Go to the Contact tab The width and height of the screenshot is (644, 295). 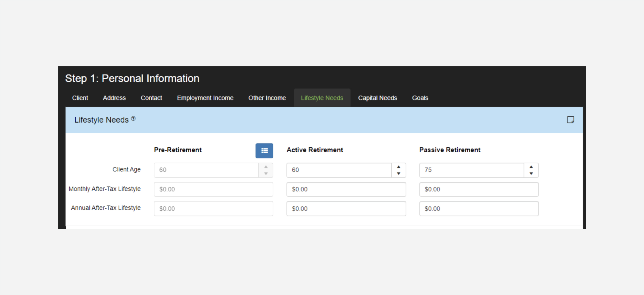(x=151, y=98)
